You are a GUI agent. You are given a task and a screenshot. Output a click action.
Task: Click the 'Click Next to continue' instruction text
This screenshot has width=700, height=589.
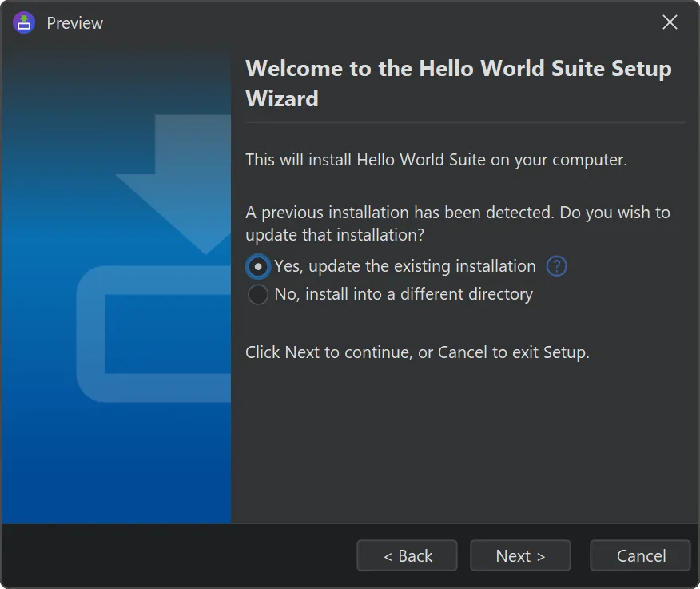417,352
